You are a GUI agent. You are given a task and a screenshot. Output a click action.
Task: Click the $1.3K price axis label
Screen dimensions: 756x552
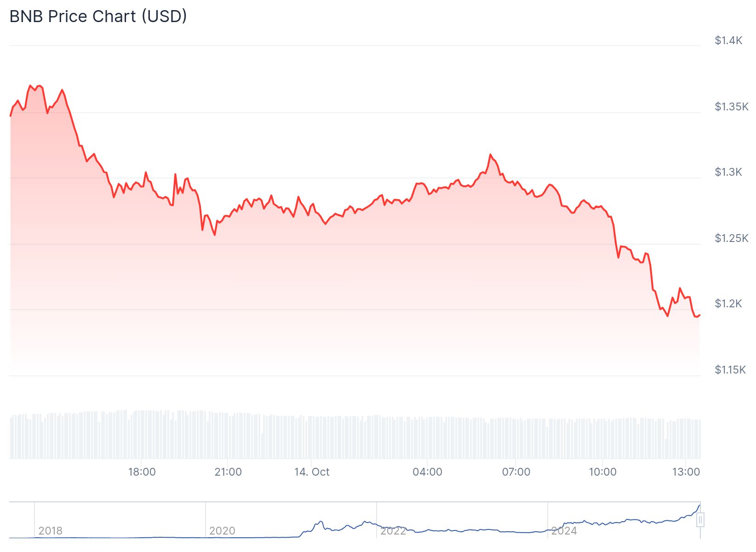tap(728, 172)
